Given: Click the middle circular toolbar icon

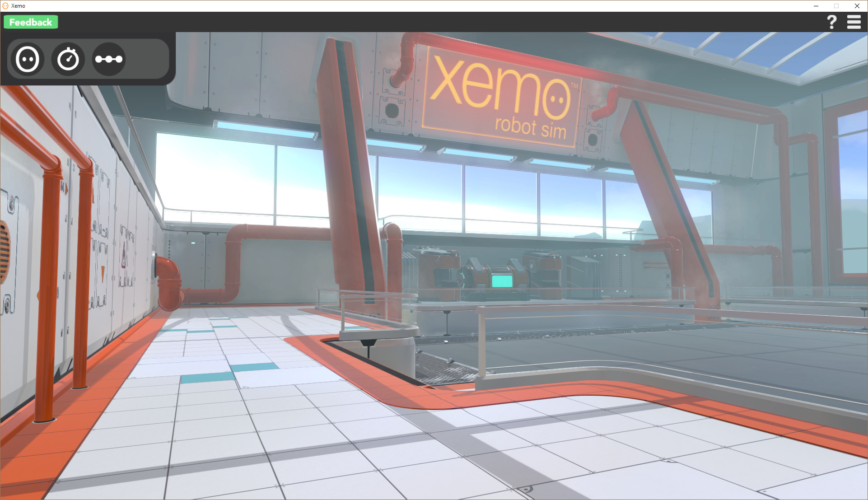Looking at the screenshot, I should click(68, 59).
